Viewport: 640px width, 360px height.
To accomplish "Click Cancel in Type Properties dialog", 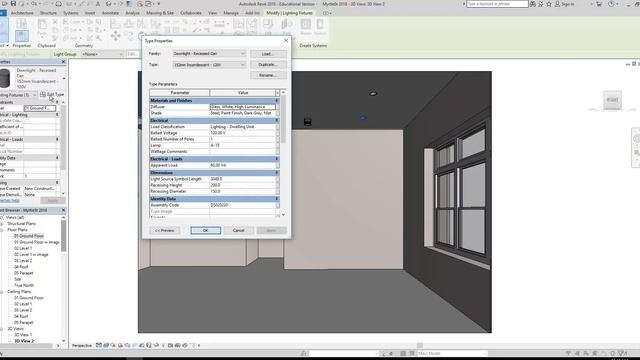I will click(x=238, y=231).
